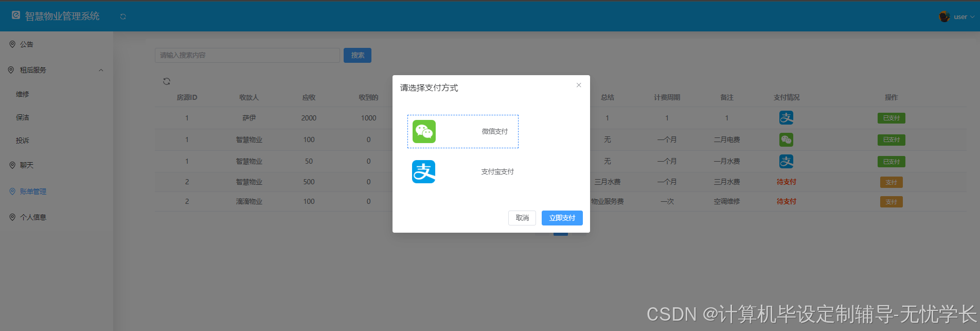Screen dimensions: 980x331
Task: Select the WeChat Pay green icon in the dialog
Action: tap(424, 131)
